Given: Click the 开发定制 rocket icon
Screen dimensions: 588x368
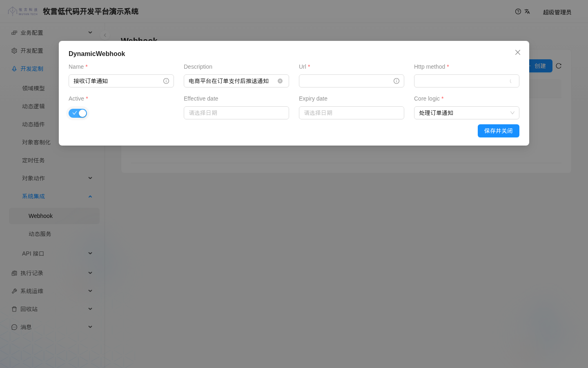Looking at the screenshot, I should point(14,69).
